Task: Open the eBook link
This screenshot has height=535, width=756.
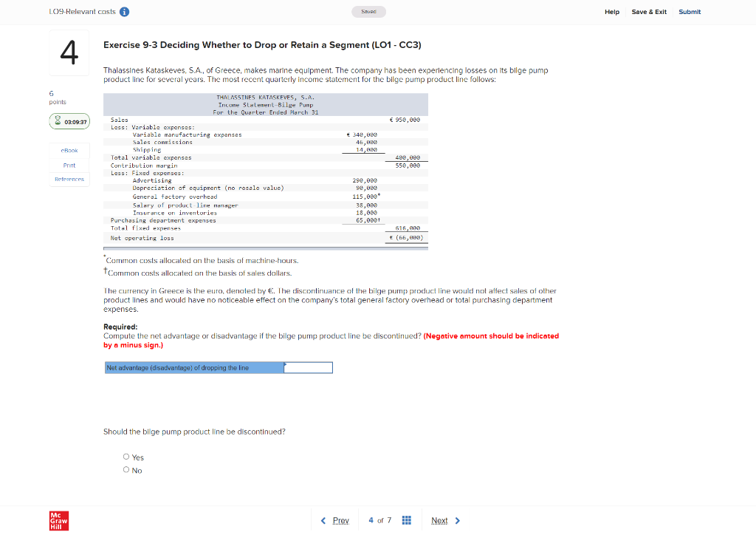Action: [x=69, y=151]
